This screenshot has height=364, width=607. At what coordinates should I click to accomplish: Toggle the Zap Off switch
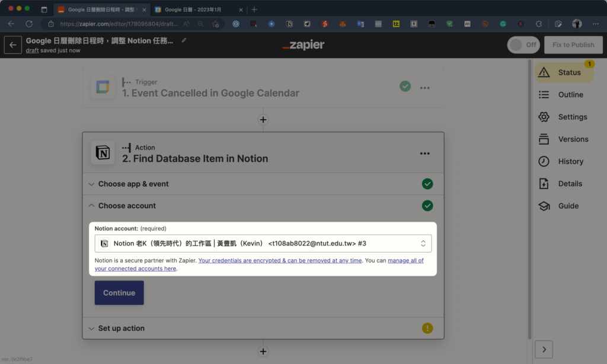pyautogui.click(x=523, y=45)
